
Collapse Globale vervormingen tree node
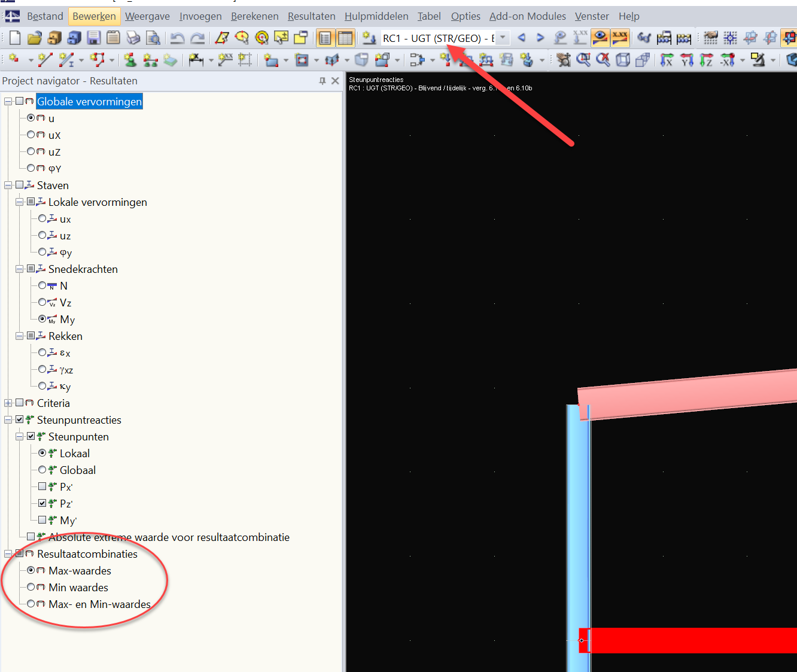[x=8, y=102]
